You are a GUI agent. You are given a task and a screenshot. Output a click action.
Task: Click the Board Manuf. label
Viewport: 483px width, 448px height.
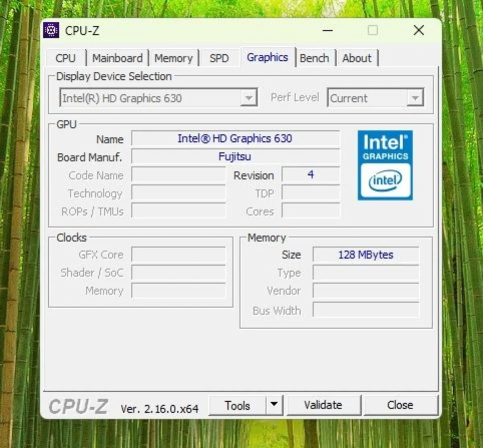(89, 157)
